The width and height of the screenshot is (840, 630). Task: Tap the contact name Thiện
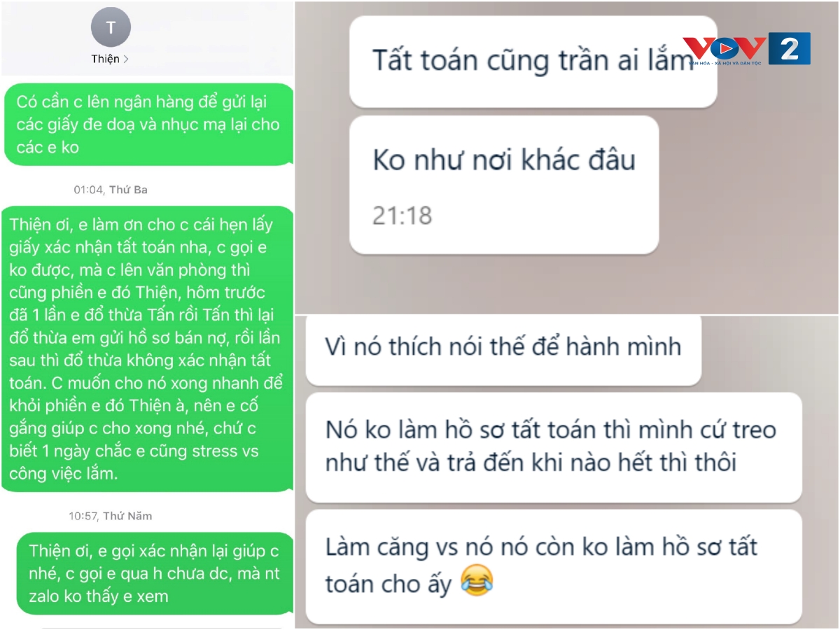click(x=105, y=59)
